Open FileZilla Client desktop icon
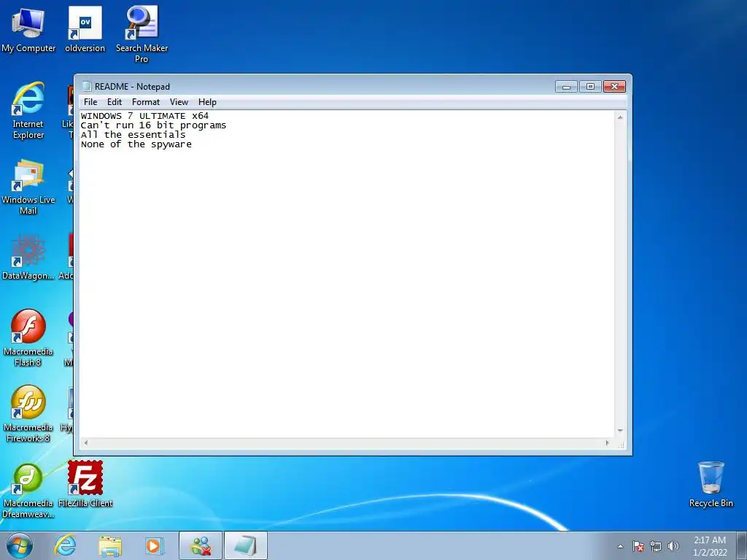The image size is (747, 560). (x=85, y=484)
